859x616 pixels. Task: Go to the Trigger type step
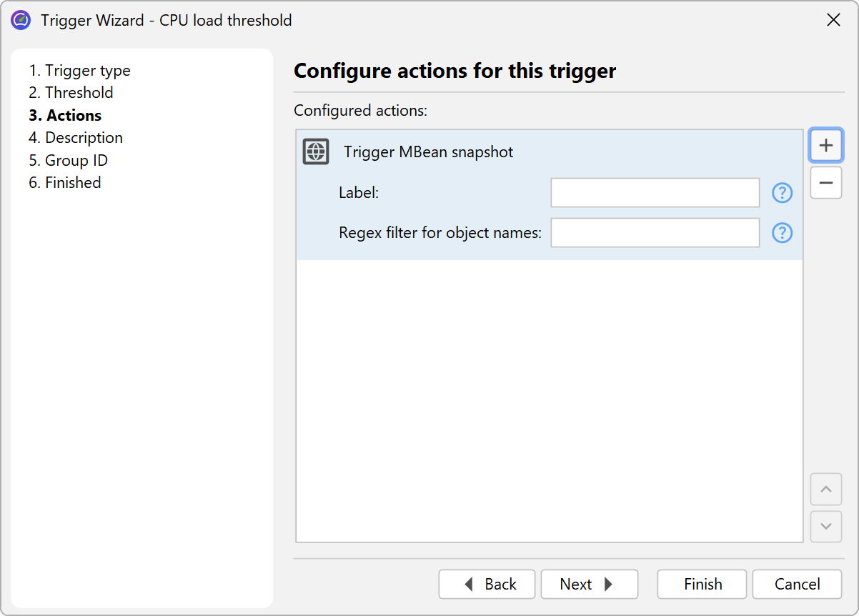point(79,71)
